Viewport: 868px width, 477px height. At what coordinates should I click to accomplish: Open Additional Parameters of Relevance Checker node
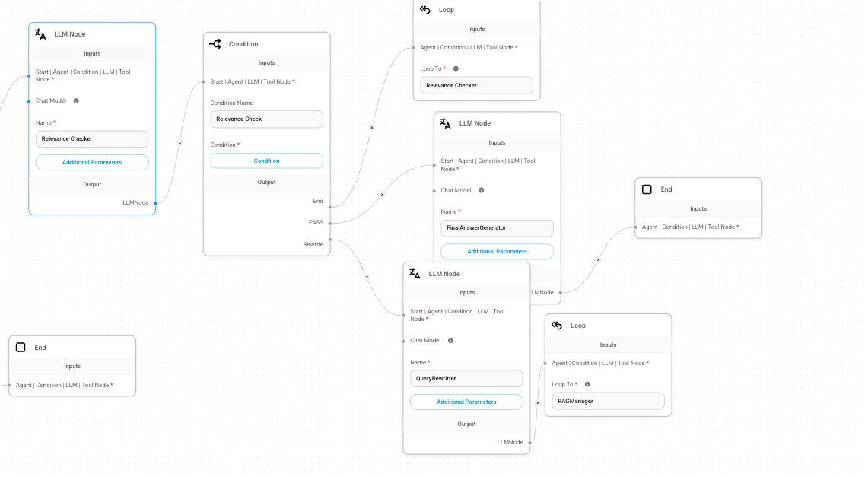pyautogui.click(x=92, y=162)
